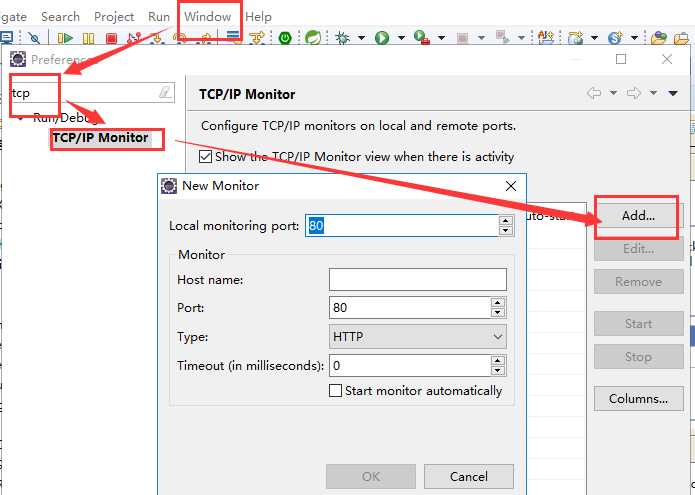Enable Start monitor automatically checkbox
The width and height of the screenshot is (695, 495).
(336, 391)
